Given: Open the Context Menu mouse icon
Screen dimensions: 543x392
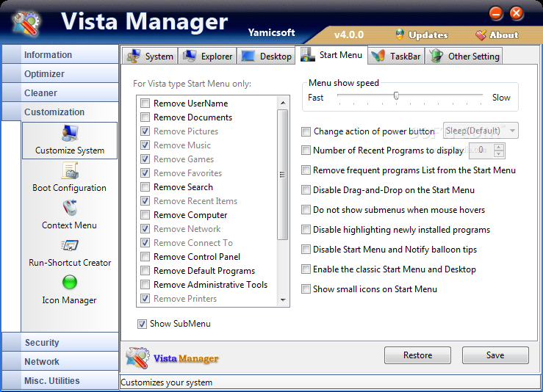Looking at the screenshot, I should pyautogui.click(x=70, y=208).
